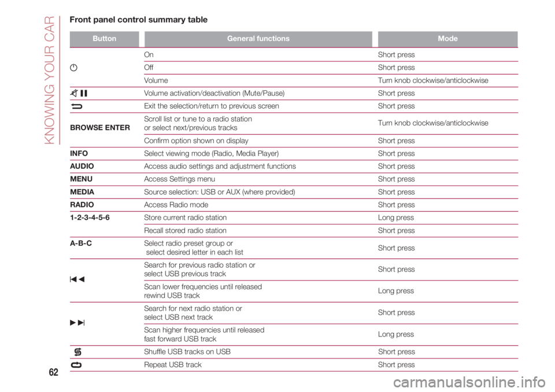Click 'Short press' in the INFO row
This screenshot has height=392, width=555.
coord(396,154)
